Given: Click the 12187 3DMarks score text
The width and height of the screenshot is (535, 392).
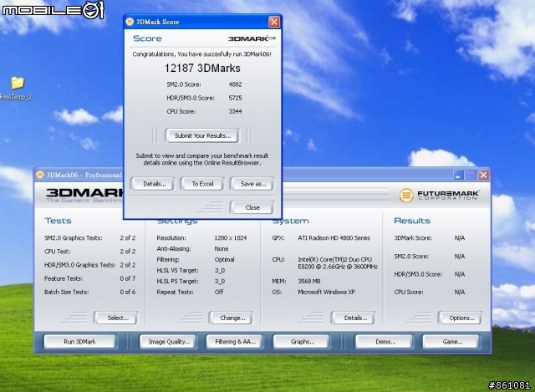Looking at the screenshot, I should pyautogui.click(x=202, y=69).
